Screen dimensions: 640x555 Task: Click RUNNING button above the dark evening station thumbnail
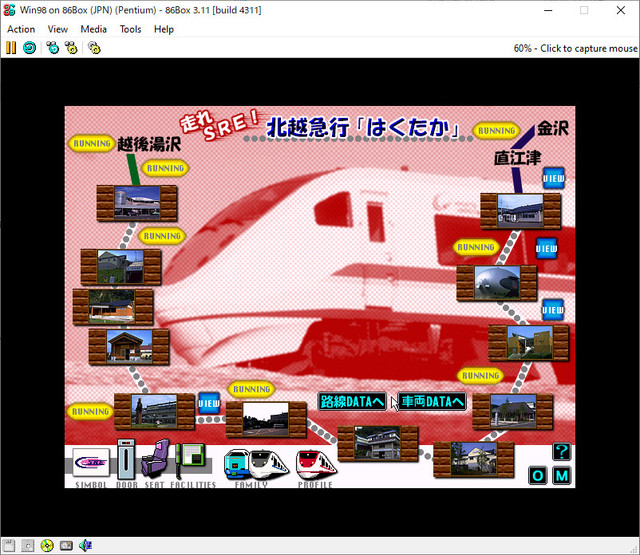tap(251, 389)
